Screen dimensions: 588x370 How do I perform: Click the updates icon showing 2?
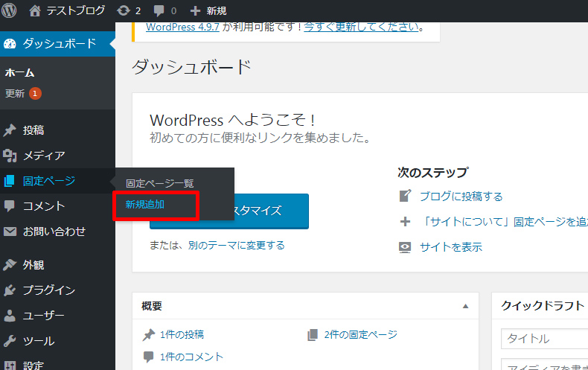coord(124,11)
